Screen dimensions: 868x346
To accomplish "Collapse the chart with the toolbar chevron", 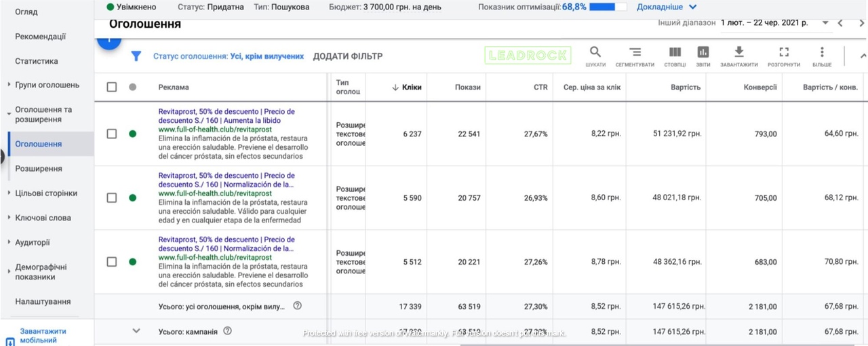I will pyautogui.click(x=863, y=56).
